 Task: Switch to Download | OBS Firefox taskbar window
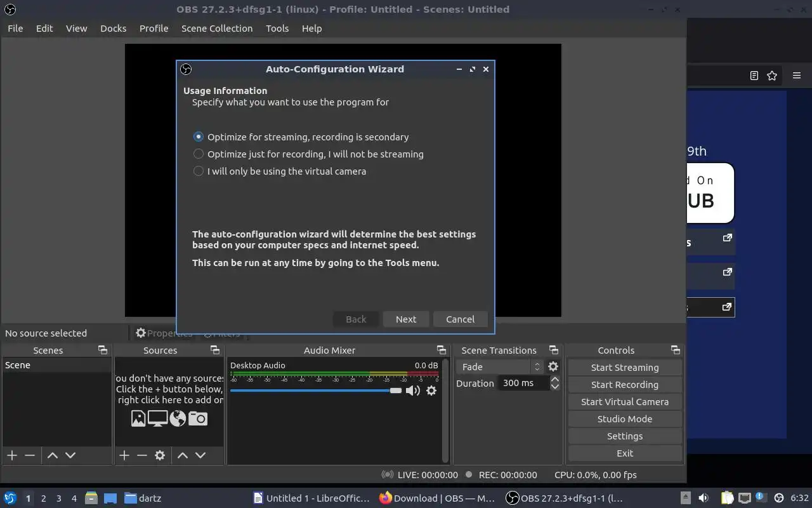pyautogui.click(x=437, y=498)
